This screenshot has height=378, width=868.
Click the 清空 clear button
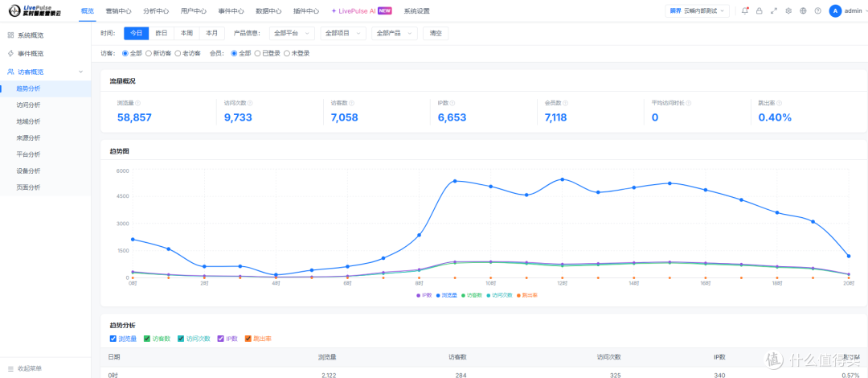pos(436,33)
